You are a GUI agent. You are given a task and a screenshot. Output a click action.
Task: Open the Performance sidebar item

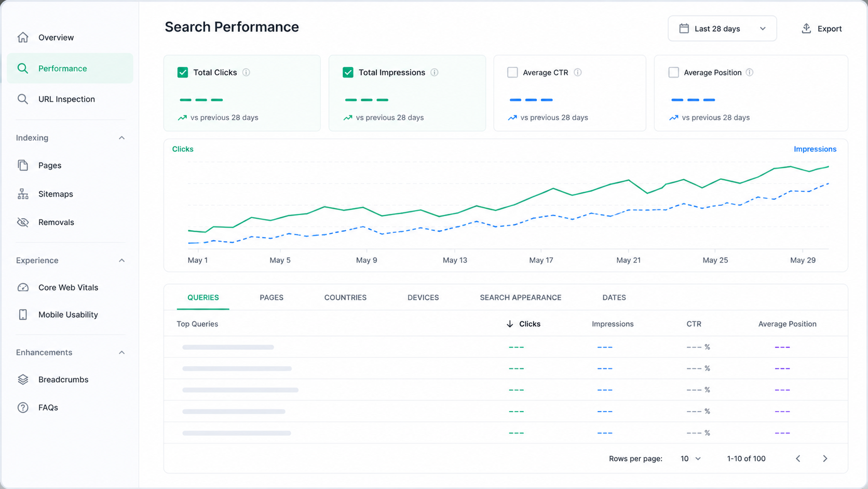[70, 68]
